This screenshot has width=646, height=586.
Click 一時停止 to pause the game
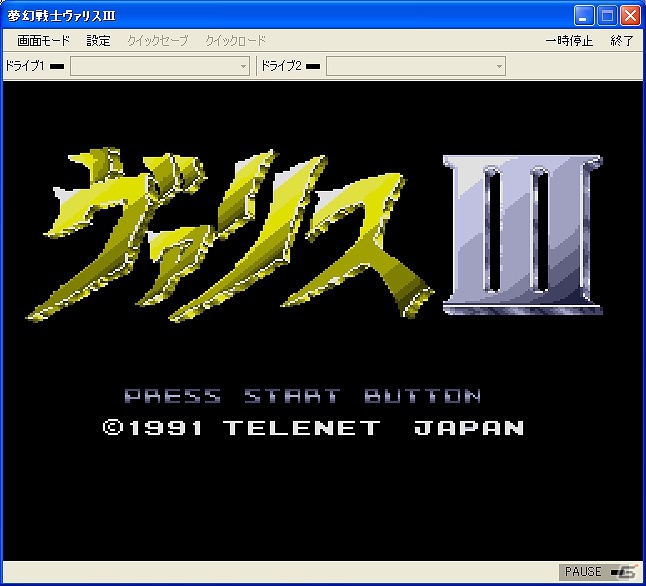[x=569, y=41]
